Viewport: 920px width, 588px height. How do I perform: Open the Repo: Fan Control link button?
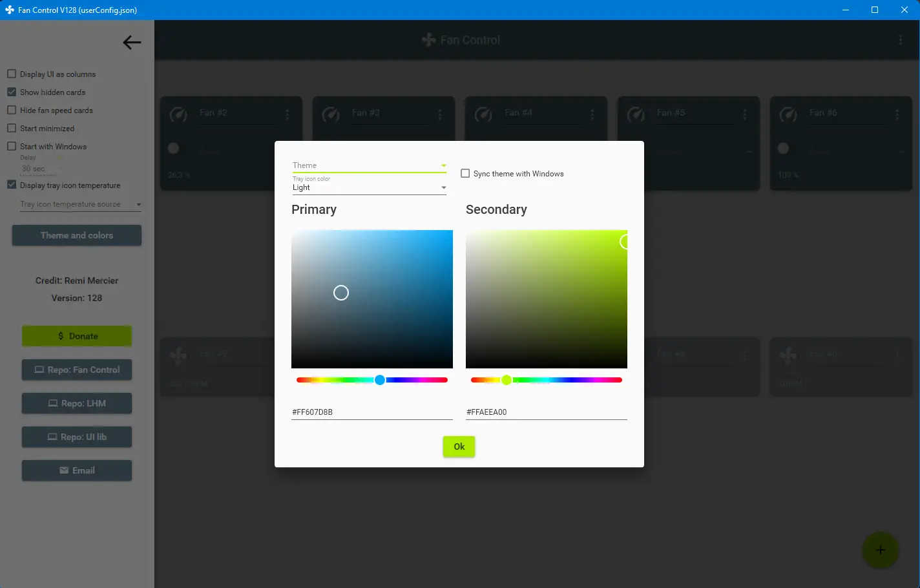tap(77, 370)
